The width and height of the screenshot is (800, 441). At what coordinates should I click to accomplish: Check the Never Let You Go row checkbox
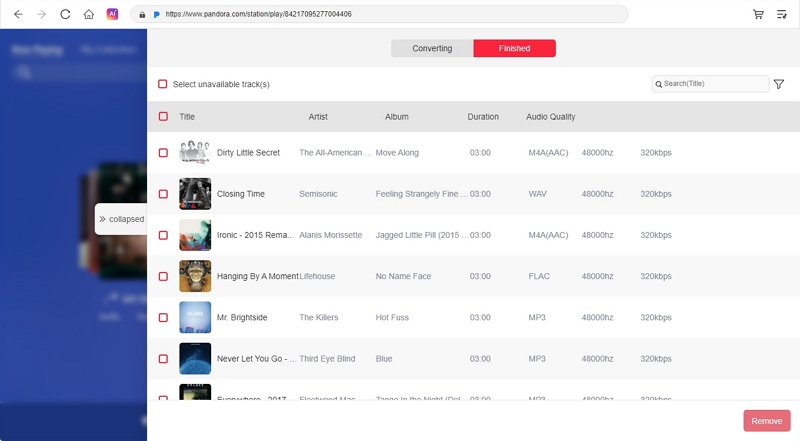coord(163,359)
